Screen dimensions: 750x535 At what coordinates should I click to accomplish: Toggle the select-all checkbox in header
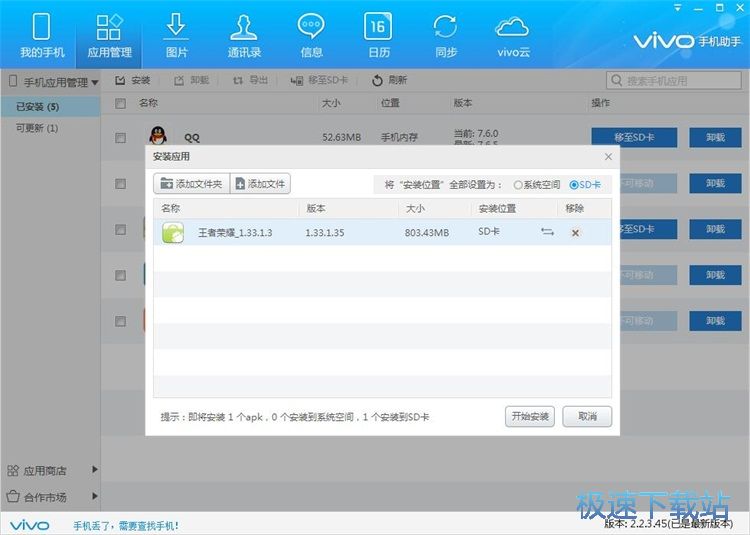tap(121, 103)
